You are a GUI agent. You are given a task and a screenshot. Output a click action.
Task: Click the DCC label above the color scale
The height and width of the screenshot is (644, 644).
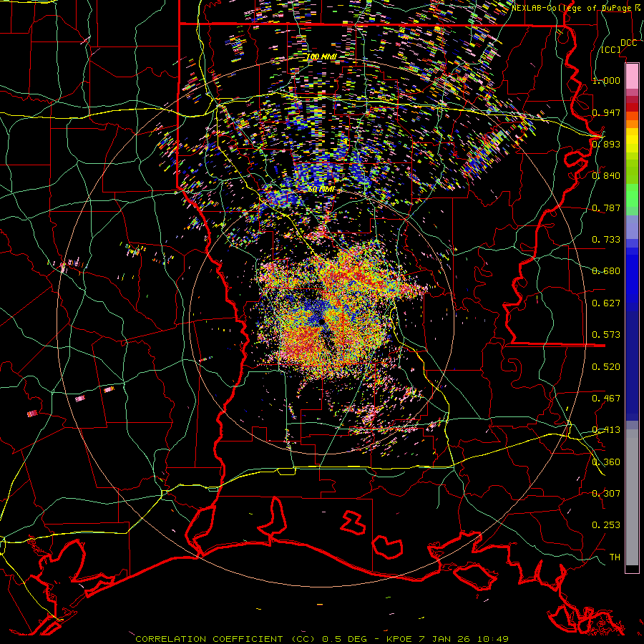tap(628, 43)
